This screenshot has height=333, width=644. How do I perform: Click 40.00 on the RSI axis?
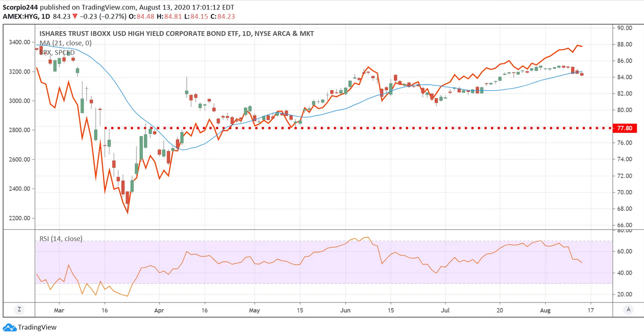point(624,273)
